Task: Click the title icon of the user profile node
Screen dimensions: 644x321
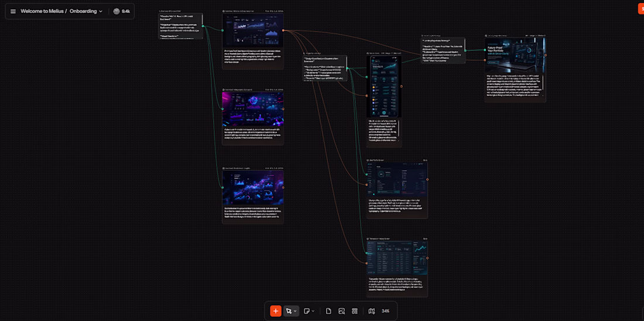Action: click(368, 160)
